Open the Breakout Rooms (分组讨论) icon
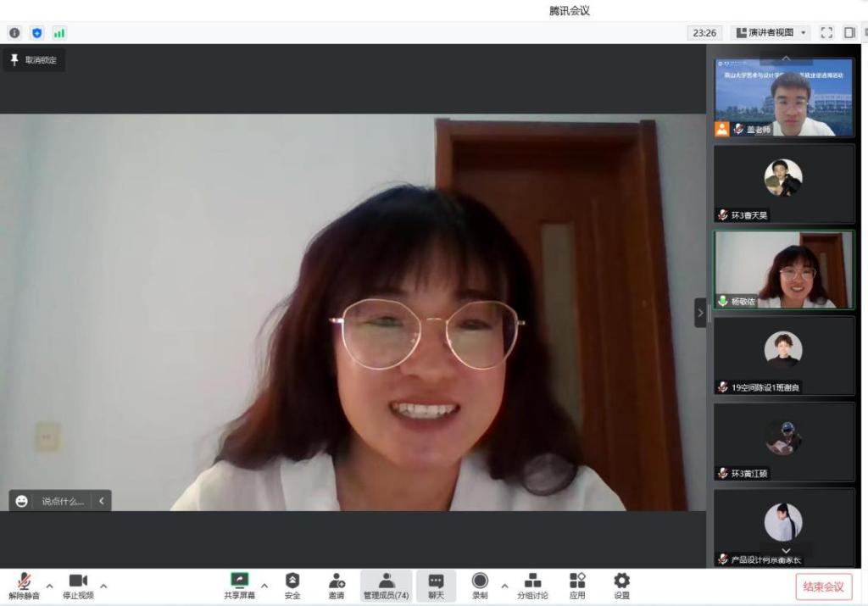Screen dimensions: 868x606 (x=532, y=585)
